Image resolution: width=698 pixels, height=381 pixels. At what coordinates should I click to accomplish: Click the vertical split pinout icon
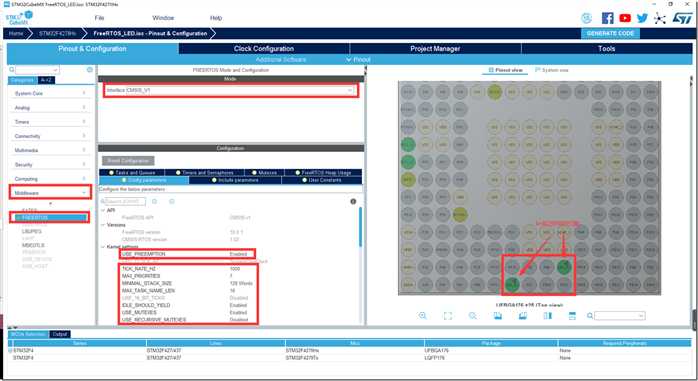tap(548, 316)
